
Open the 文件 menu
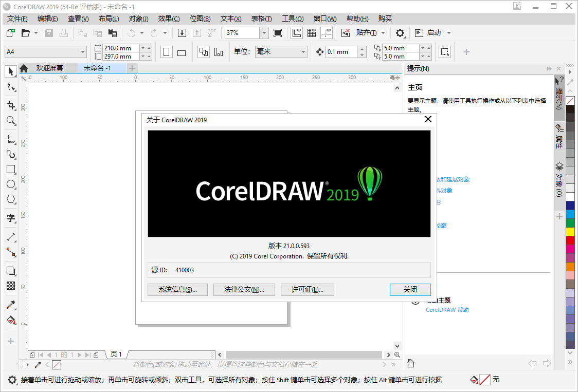tap(17, 19)
